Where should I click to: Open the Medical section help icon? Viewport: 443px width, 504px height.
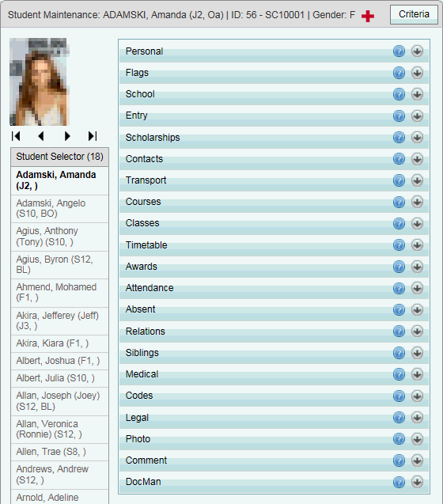coord(399,374)
